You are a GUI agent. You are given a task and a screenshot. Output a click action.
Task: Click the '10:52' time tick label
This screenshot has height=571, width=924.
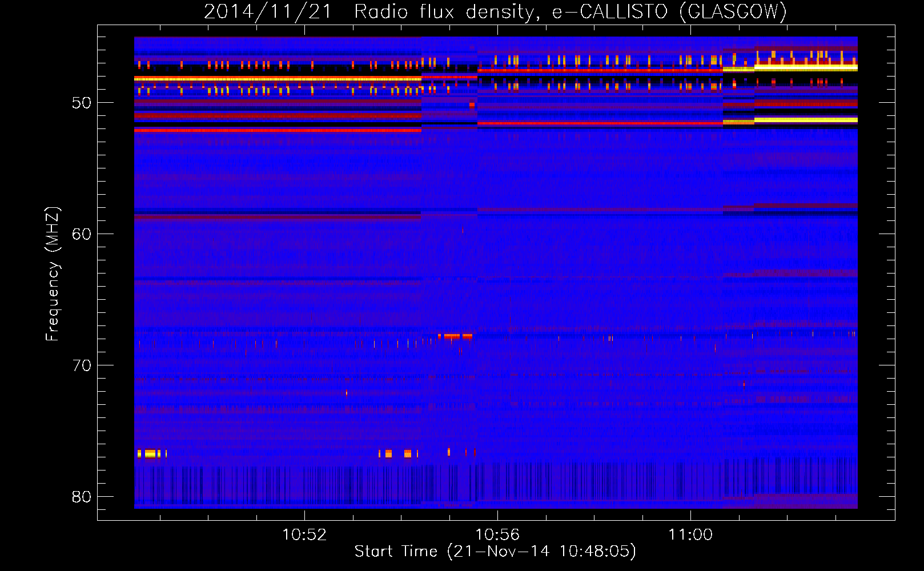[x=304, y=535]
